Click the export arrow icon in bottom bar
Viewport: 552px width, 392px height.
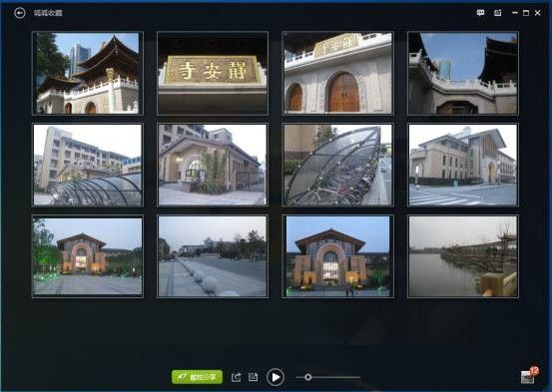point(237,377)
